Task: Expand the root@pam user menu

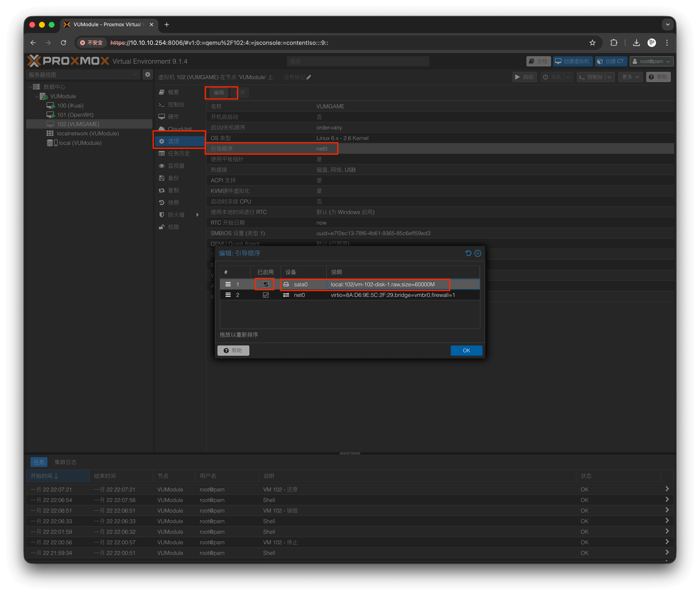Action: [x=651, y=61]
